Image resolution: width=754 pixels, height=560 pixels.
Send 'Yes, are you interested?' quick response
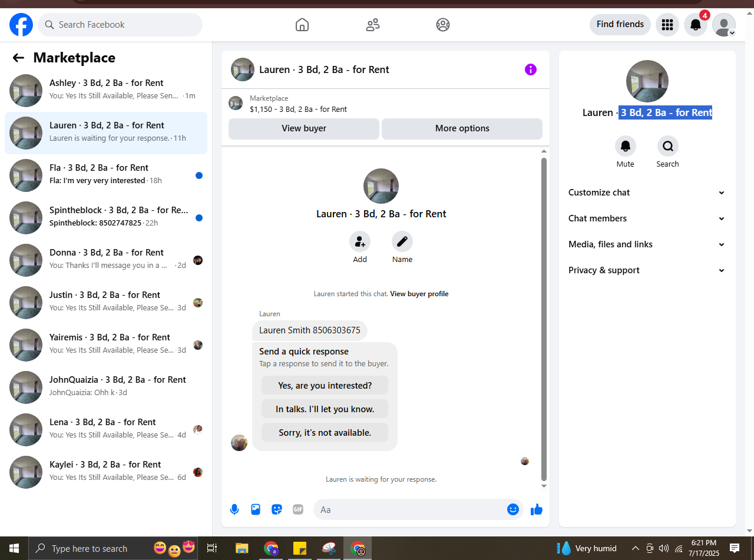click(x=325, y=386)
